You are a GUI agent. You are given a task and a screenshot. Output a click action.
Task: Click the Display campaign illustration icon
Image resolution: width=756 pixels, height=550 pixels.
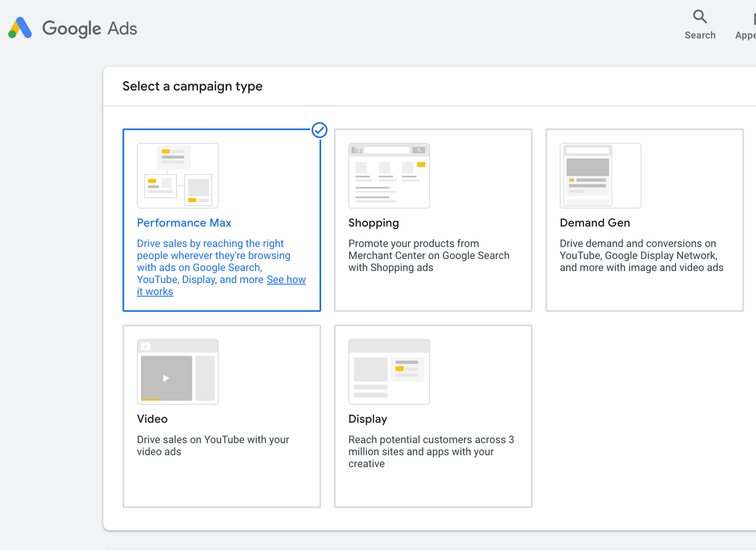389,372
